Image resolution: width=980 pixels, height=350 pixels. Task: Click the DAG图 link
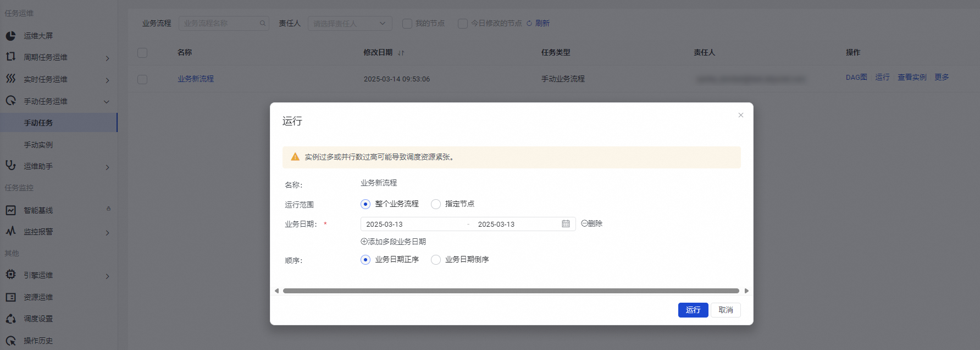point(856,77)
